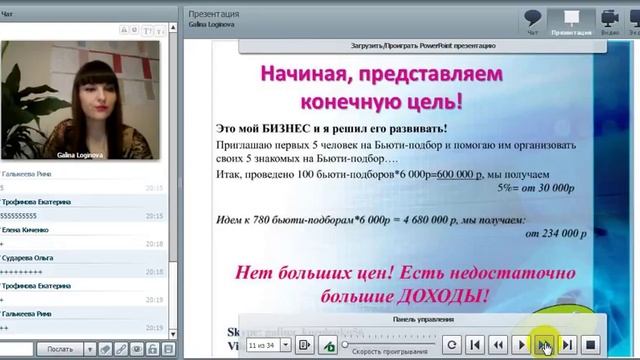Jump to first slide button

(x=475, y=345)
